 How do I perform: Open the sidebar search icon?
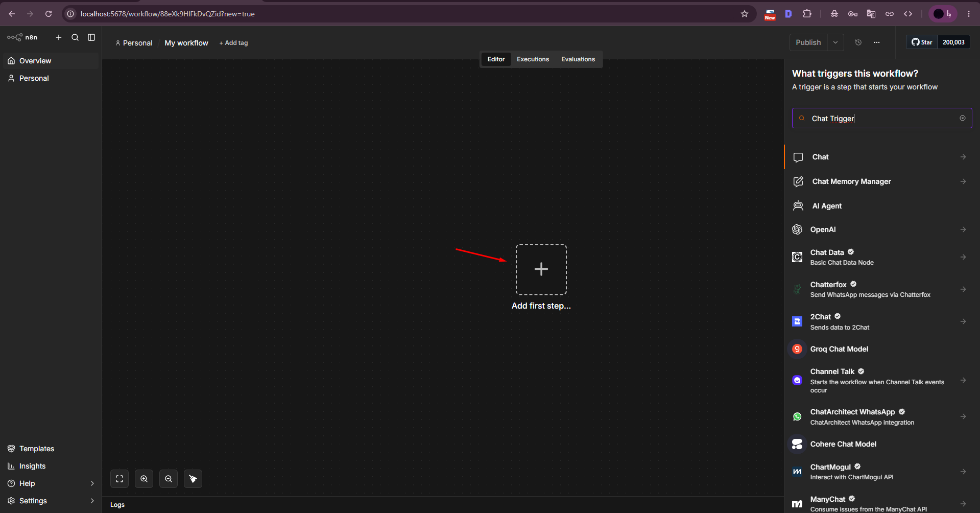[x=75, y=37]
